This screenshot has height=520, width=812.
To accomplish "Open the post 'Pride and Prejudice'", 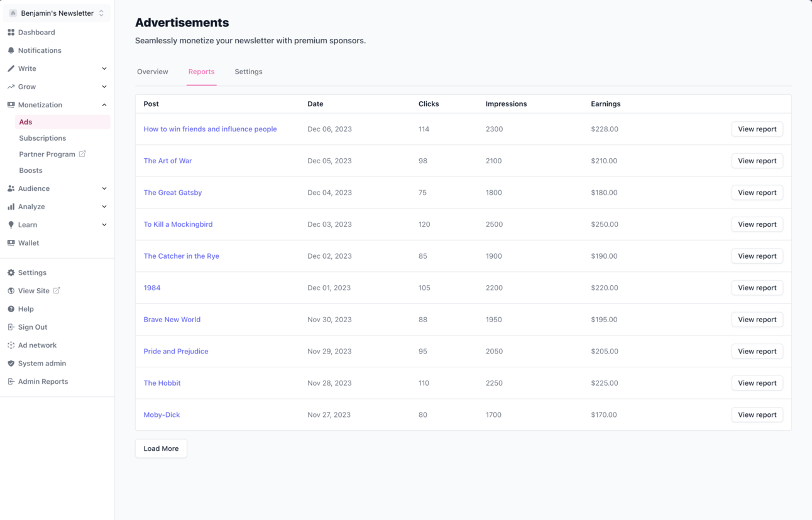I will [176, 351].
